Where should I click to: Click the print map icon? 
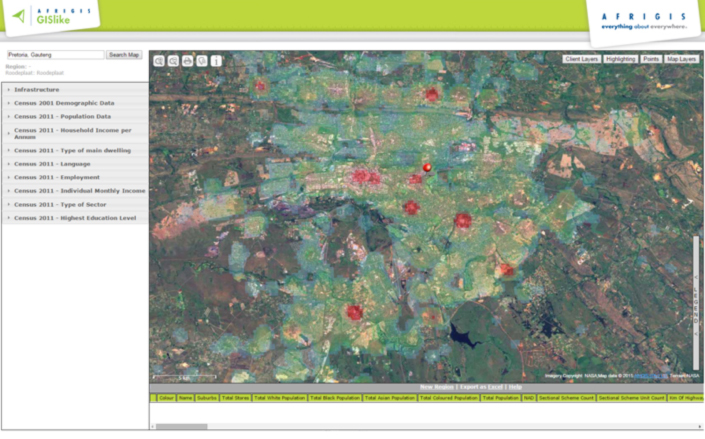pyautogui.click(x=187, y=61)
